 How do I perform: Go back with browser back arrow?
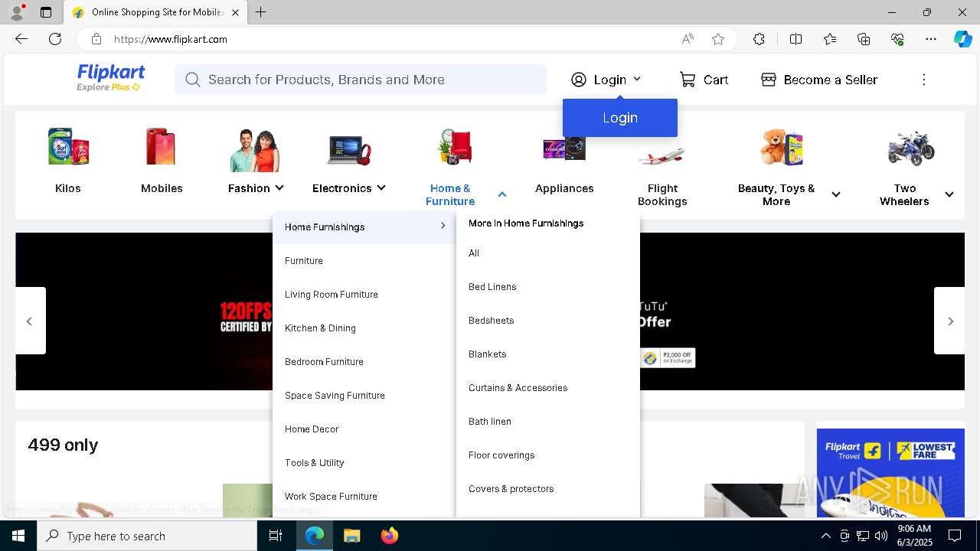tap(21, 39)
